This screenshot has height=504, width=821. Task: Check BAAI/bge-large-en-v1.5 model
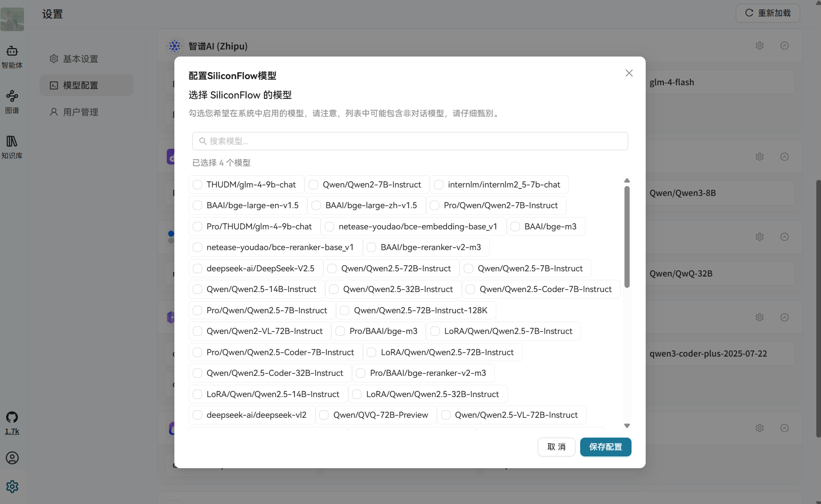(x=197, y=205)
